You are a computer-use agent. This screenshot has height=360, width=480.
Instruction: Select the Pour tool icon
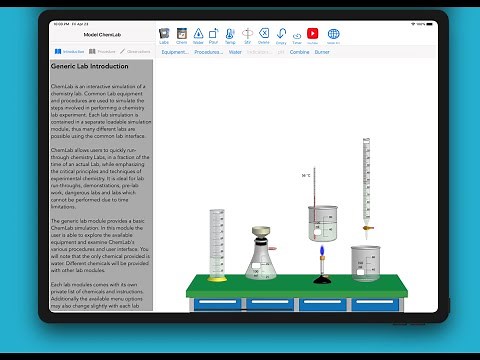coord(213,36)
